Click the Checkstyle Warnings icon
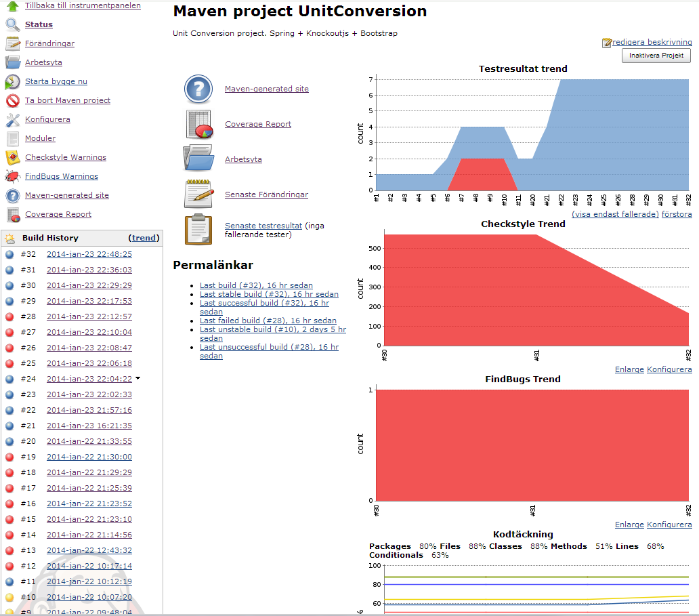Image resolution: width=699 pixels, height=616 pixels. [x=12, y=157]
